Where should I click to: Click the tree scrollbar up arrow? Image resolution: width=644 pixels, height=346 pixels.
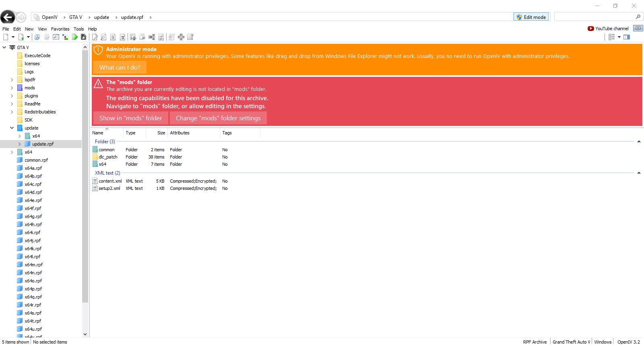point(85,47)
